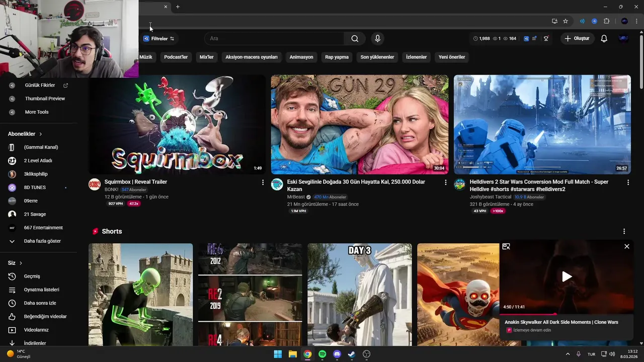Click vidIQ logo icon in the stats bar

click(x=526, y=39)
